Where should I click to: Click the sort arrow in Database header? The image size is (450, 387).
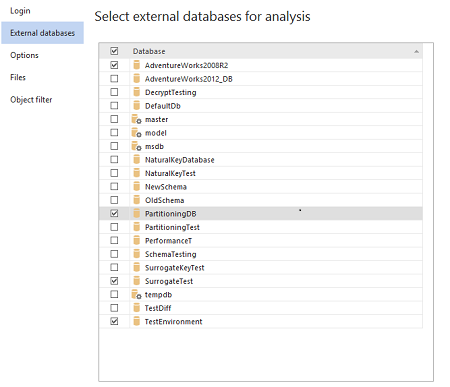tap(416, 51)
